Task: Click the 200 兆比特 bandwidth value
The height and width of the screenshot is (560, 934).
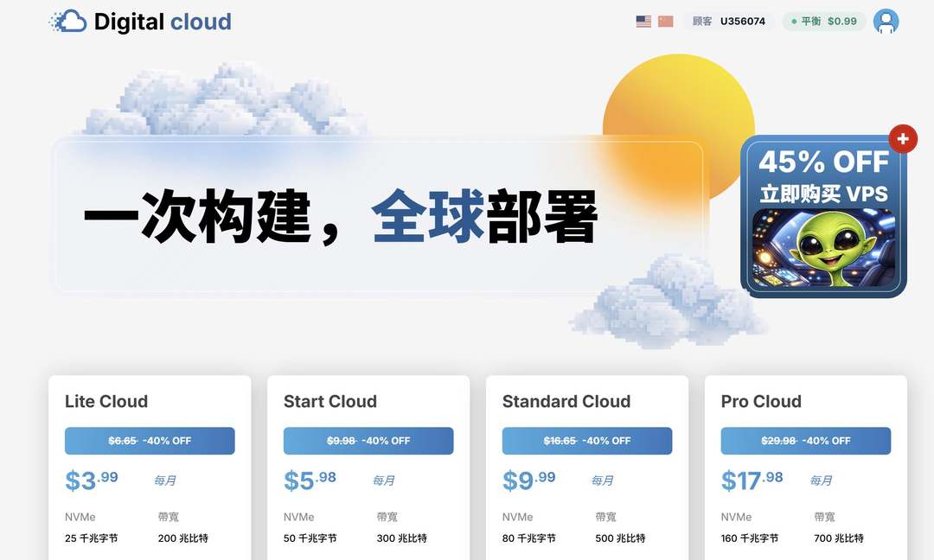Action: point(182,538)
